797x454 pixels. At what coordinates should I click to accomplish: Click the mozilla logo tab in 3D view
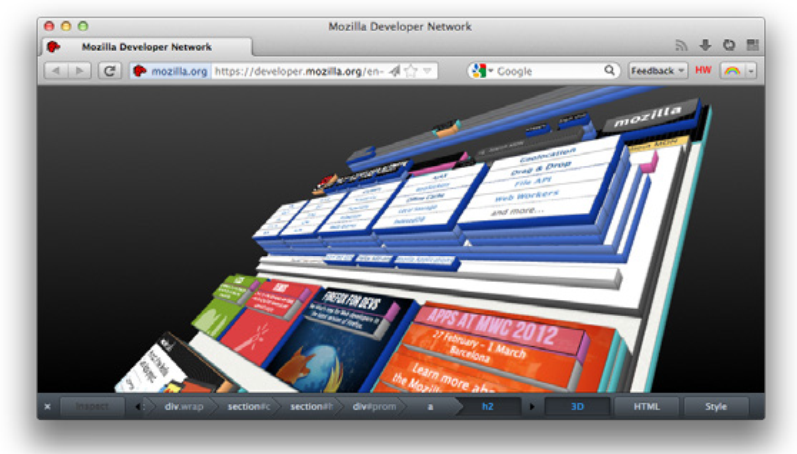click(649, 116)
